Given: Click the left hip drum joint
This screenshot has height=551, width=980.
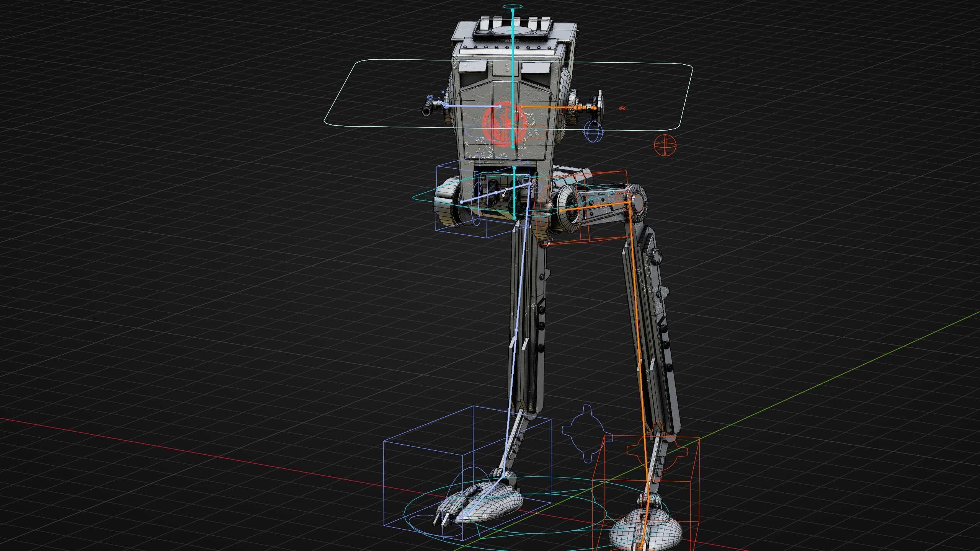Looking at the screenshot, I should [x=448, y=202].
